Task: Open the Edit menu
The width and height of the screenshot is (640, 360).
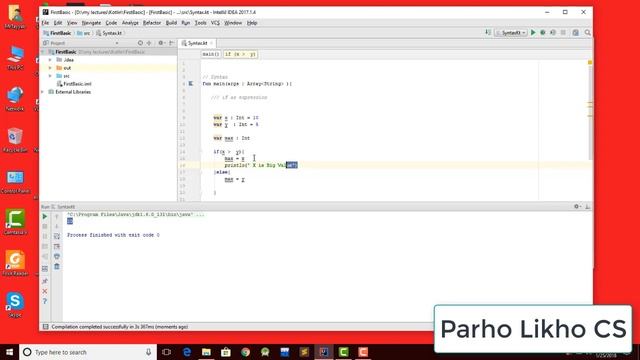Action: pyautogui.click(x=58, y=23)
